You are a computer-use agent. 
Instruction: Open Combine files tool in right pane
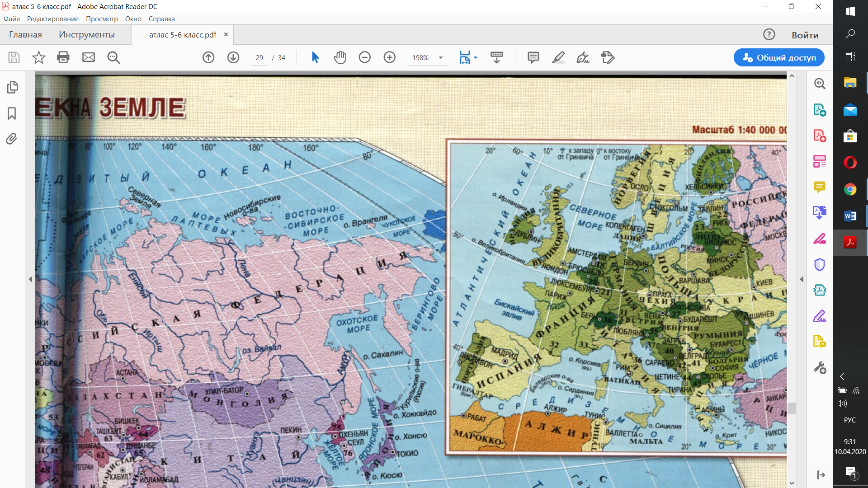820,212
